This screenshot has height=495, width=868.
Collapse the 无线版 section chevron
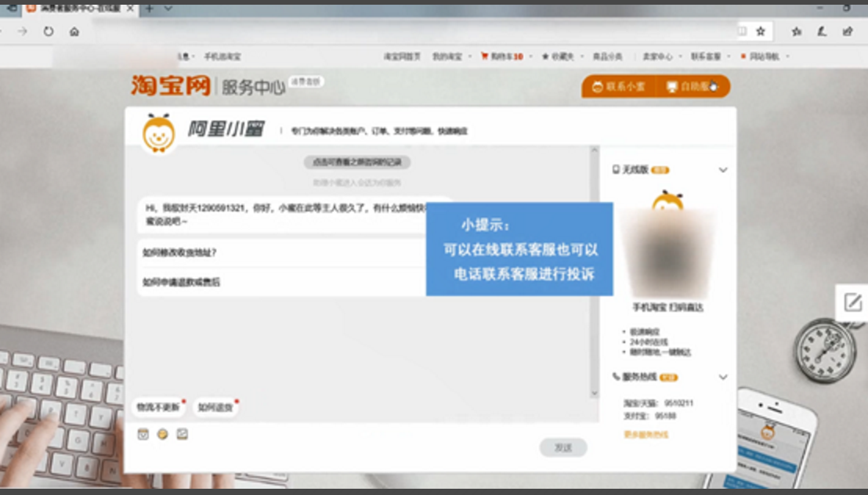pos(723,170)
